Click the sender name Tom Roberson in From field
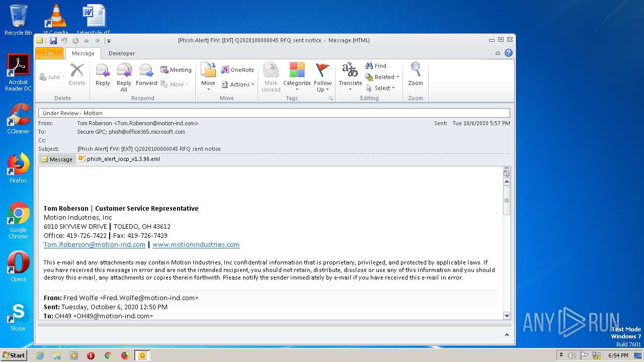The width and height of the screenshot is (644, 362). 138,123
